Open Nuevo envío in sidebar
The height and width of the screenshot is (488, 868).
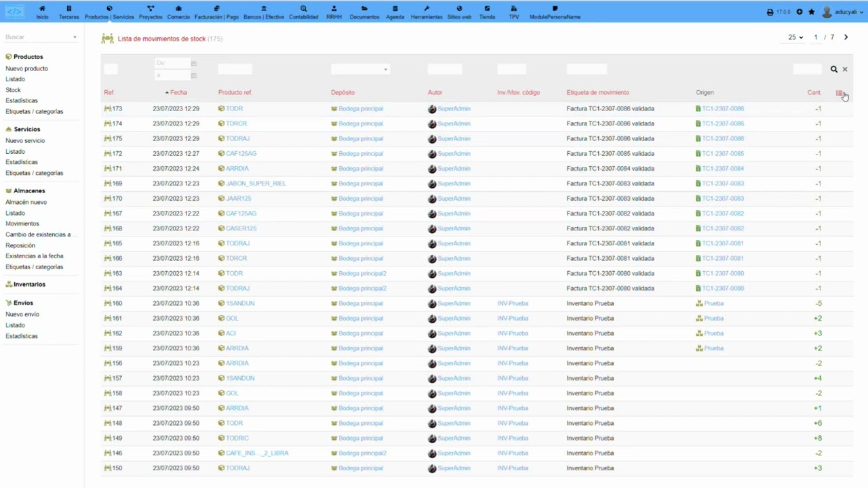click(x=22, y=314)
